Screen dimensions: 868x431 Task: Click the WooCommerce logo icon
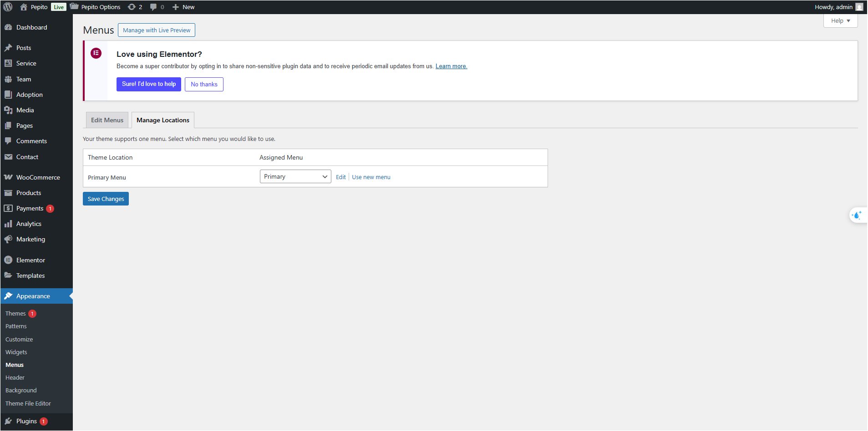[8, 177]
